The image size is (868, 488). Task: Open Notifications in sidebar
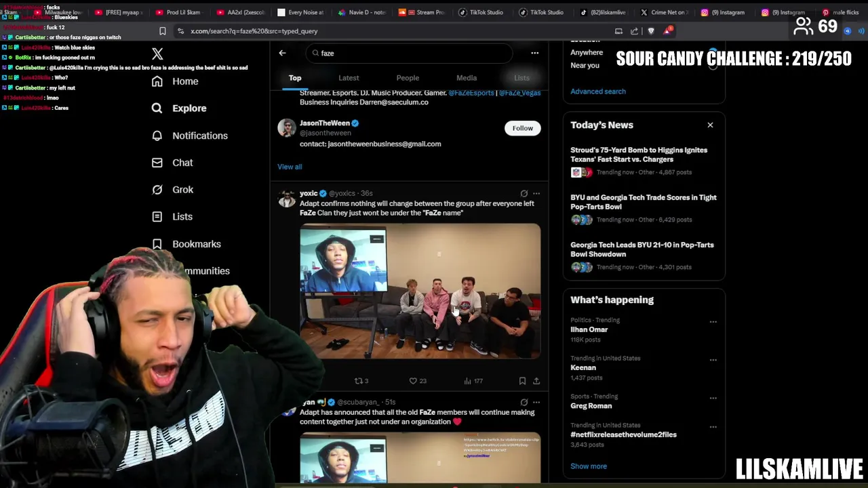pyautogui.click(x=190, y=136)
